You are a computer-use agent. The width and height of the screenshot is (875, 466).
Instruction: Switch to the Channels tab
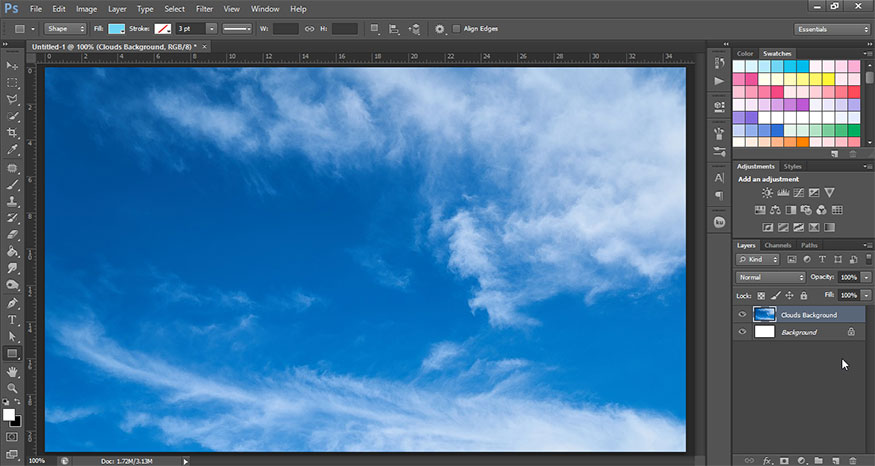click(x=778, y=245)
